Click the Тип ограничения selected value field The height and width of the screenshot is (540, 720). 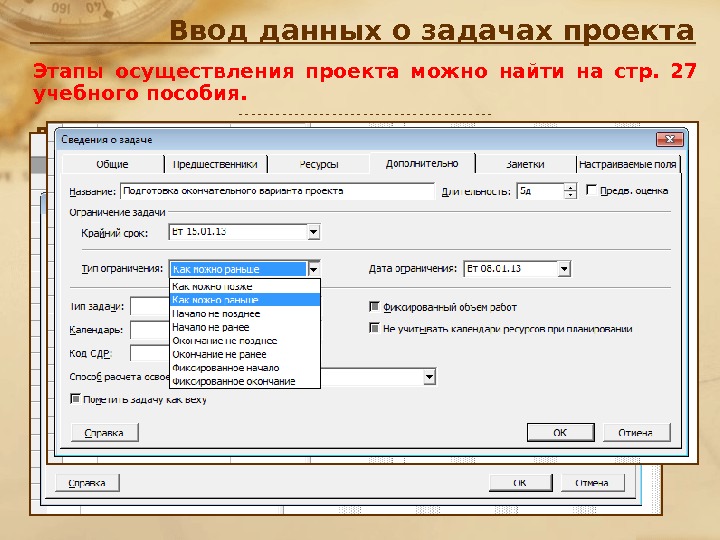pyautogui.click(x=238, y=269)
